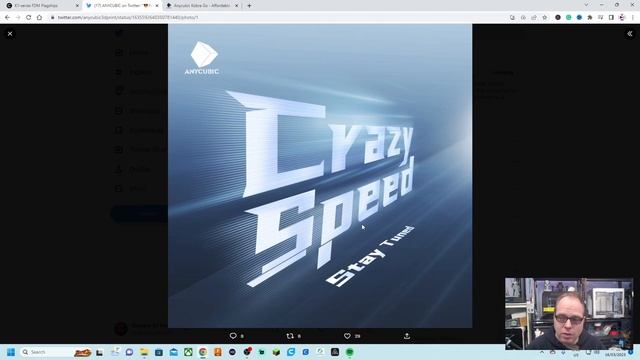
Task: Click the Crazy Speed Anycubic image
Action: (x=320, y=176)
